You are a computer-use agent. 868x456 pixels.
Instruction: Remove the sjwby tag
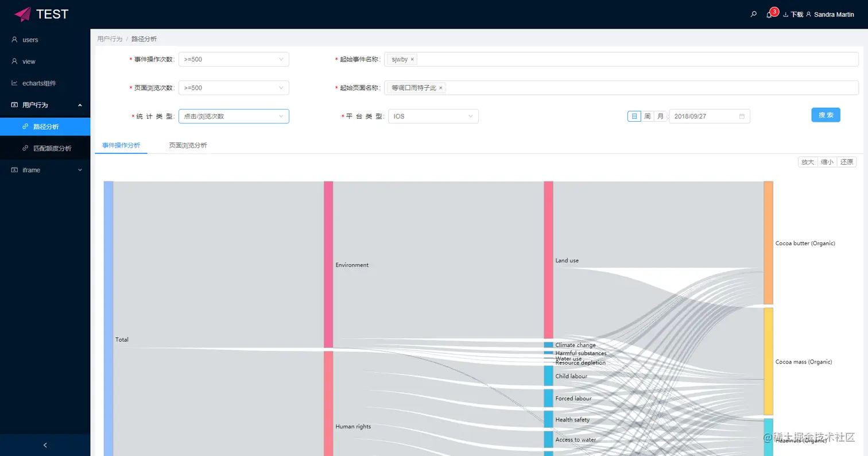point(412,59)
